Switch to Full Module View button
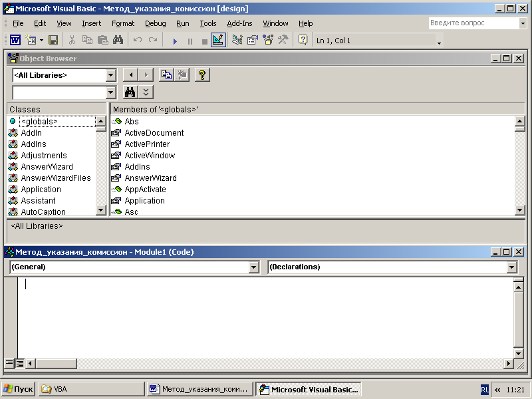532x399 pixels. click(20, 363)
